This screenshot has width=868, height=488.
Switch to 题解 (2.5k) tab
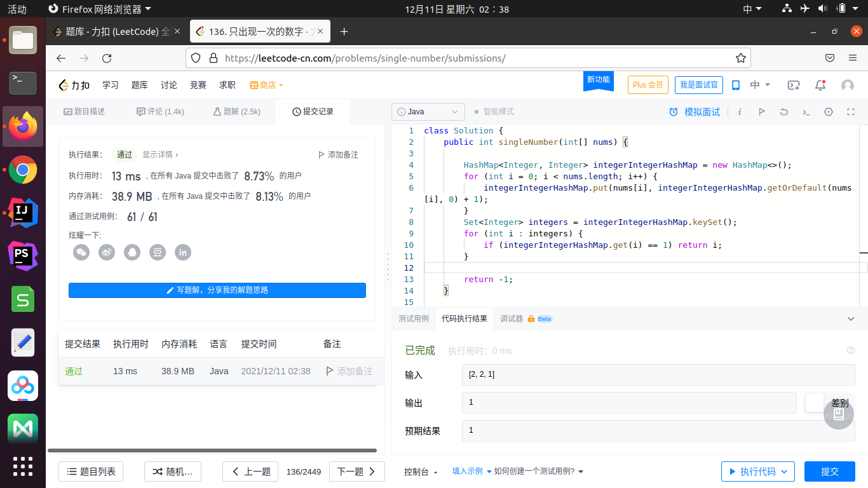236,112
